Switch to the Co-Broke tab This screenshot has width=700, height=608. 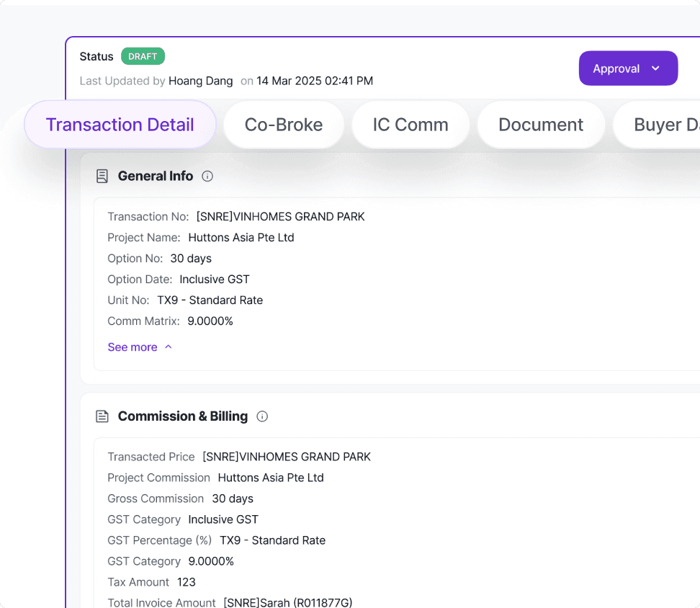(x=284, y=125)
